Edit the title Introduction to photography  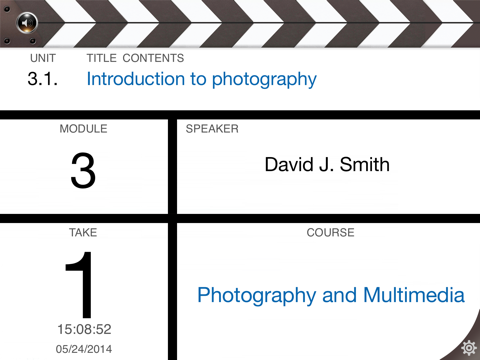pos(201,80)
